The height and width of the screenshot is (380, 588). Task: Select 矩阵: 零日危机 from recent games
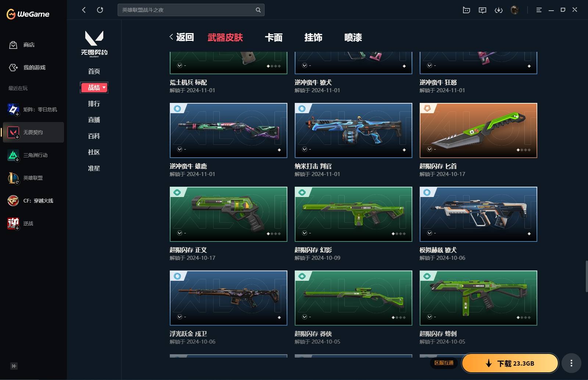[33, 110]
